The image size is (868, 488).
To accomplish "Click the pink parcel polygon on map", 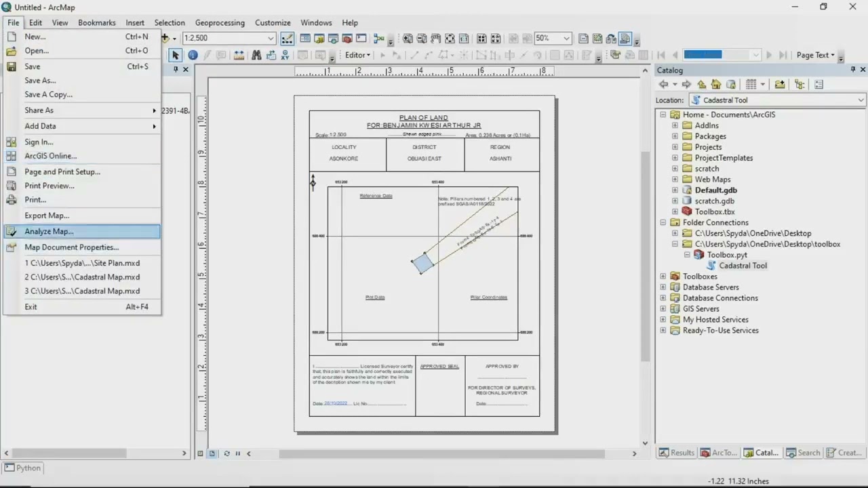I will [422, 263].
